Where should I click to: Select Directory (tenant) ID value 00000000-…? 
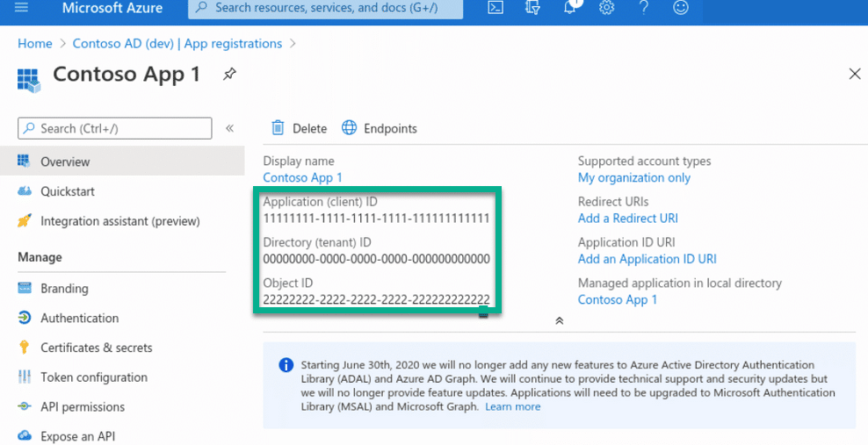click(376, 259)
